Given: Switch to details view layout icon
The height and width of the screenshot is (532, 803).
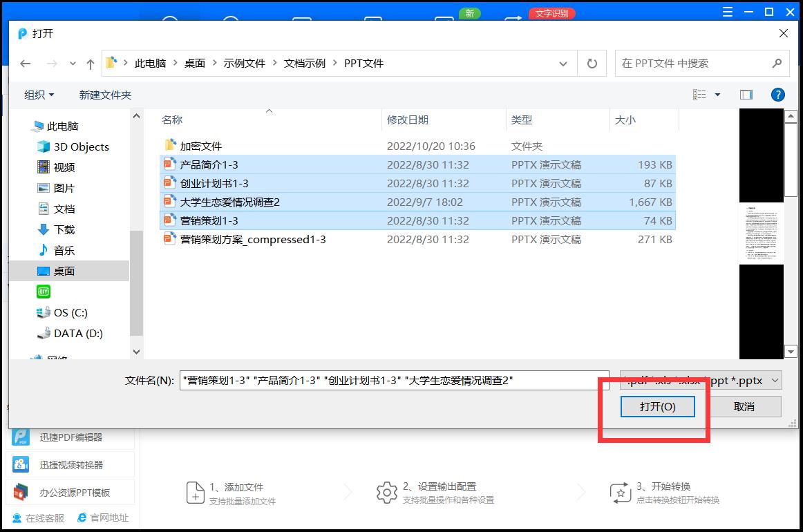Looking at the screenshot, I should [701, 95].
